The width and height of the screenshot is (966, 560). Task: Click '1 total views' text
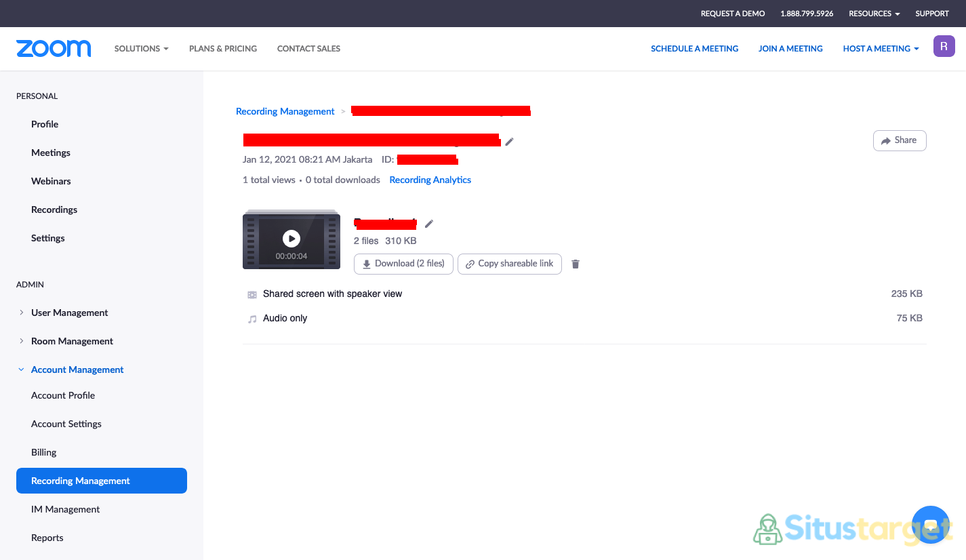(x=269, y=180)
